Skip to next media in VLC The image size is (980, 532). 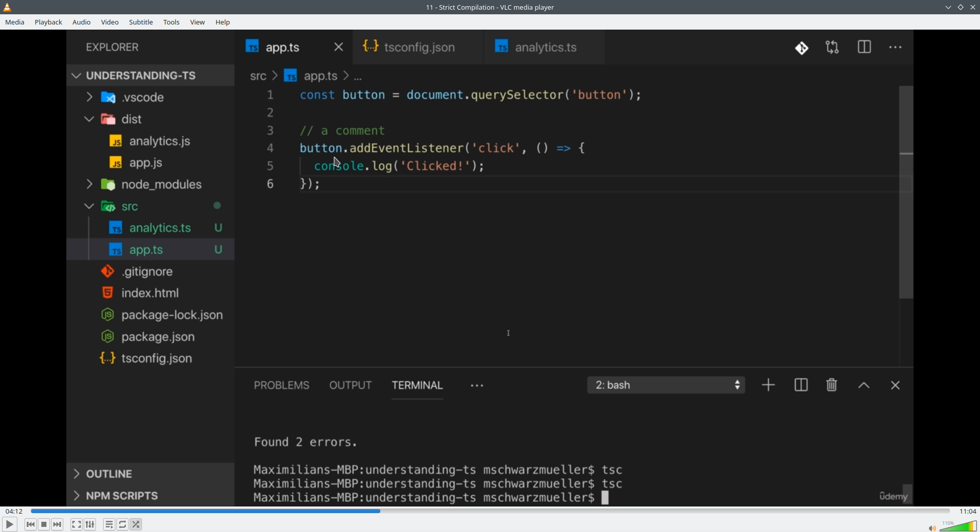[58, 525]
